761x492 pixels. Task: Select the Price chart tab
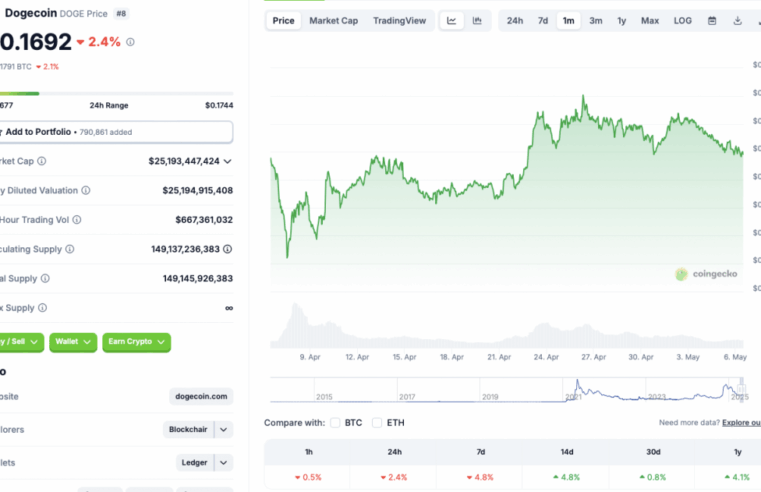pos(283,20)
